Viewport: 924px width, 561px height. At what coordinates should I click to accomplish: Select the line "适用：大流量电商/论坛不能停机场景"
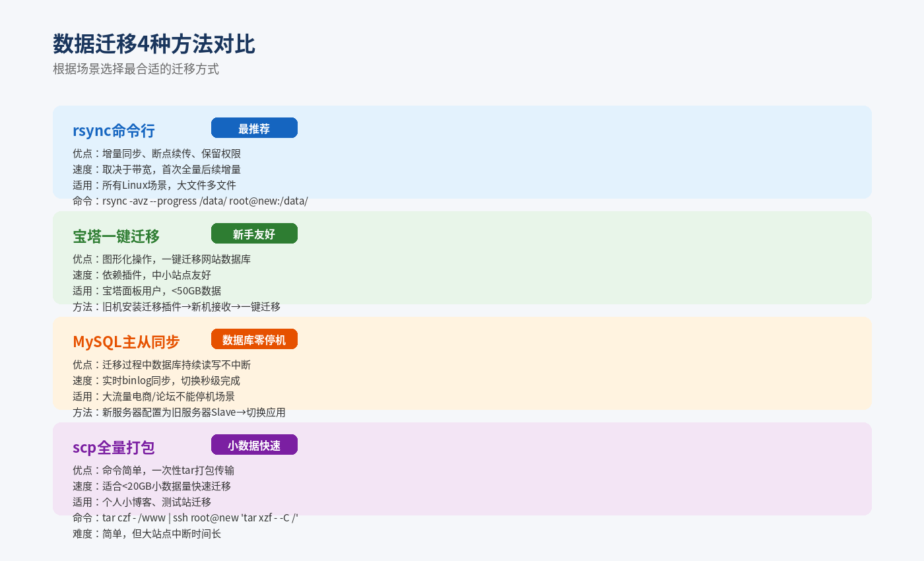[154, 397]
